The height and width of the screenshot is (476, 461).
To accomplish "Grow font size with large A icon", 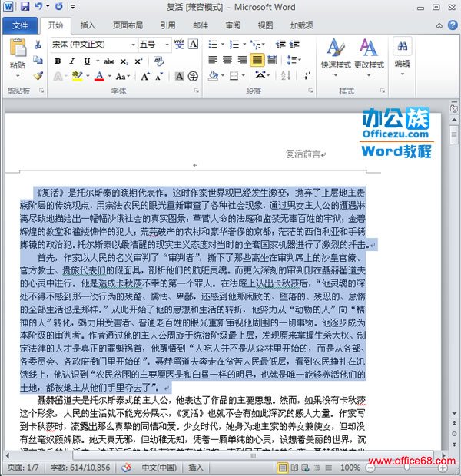I will (144, 76).
